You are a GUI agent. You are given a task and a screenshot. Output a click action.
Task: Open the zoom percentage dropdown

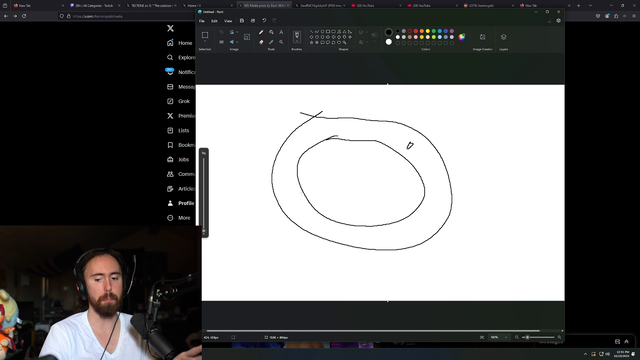coord(506,337)
